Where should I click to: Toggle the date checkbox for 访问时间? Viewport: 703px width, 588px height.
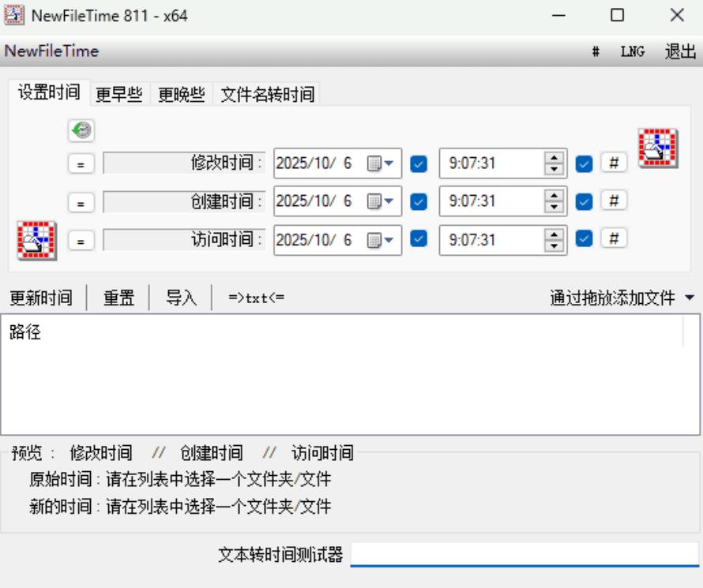419,238
